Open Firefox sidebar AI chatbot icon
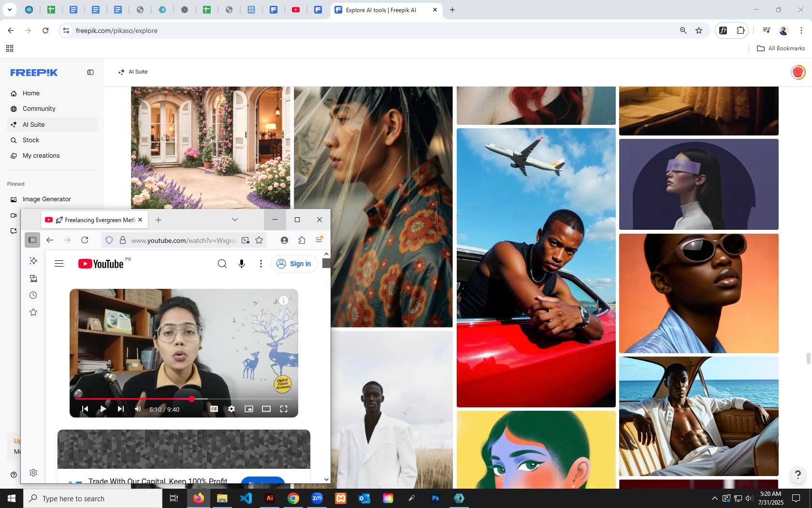The image size is (812, 508). tap(33, 261)
